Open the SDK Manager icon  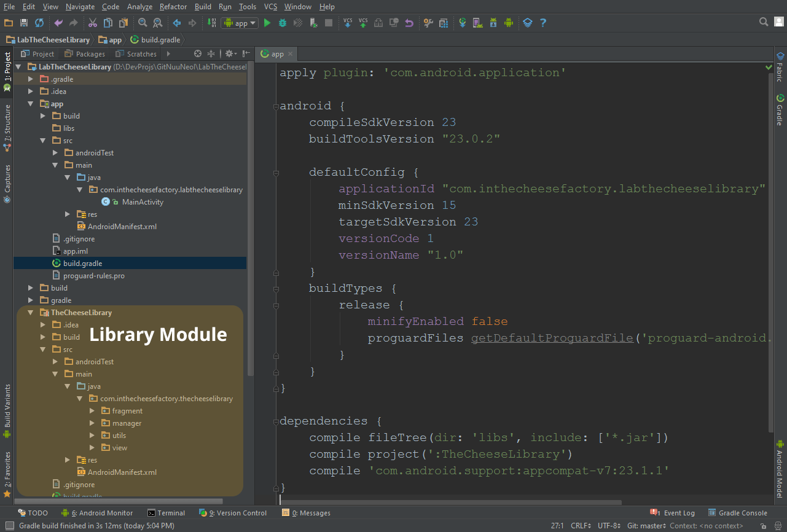tap(493, 23)
